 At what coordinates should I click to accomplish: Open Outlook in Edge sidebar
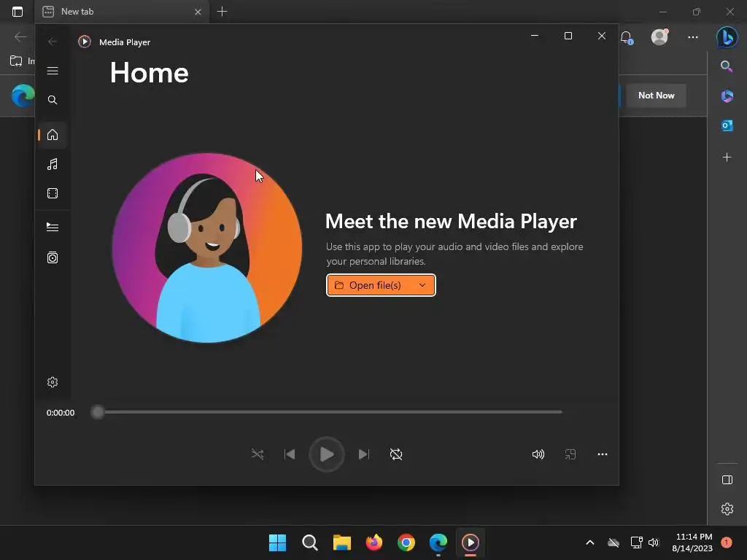[727, 125]
